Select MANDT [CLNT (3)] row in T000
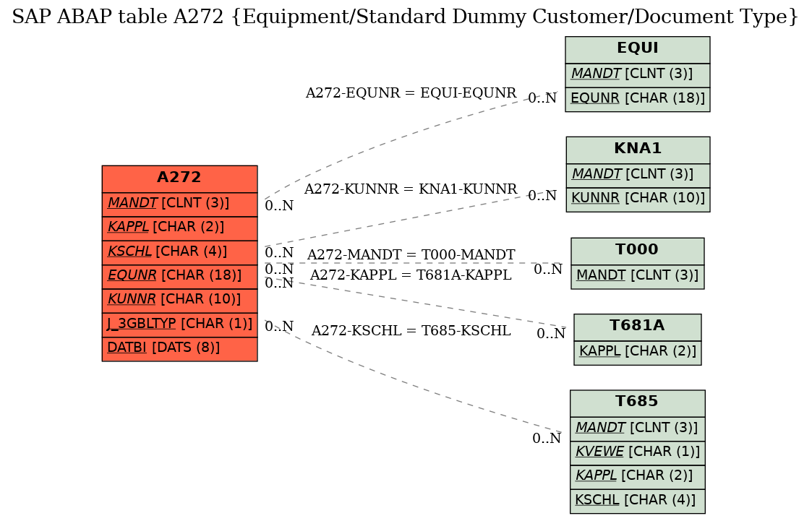 [638, 277]
